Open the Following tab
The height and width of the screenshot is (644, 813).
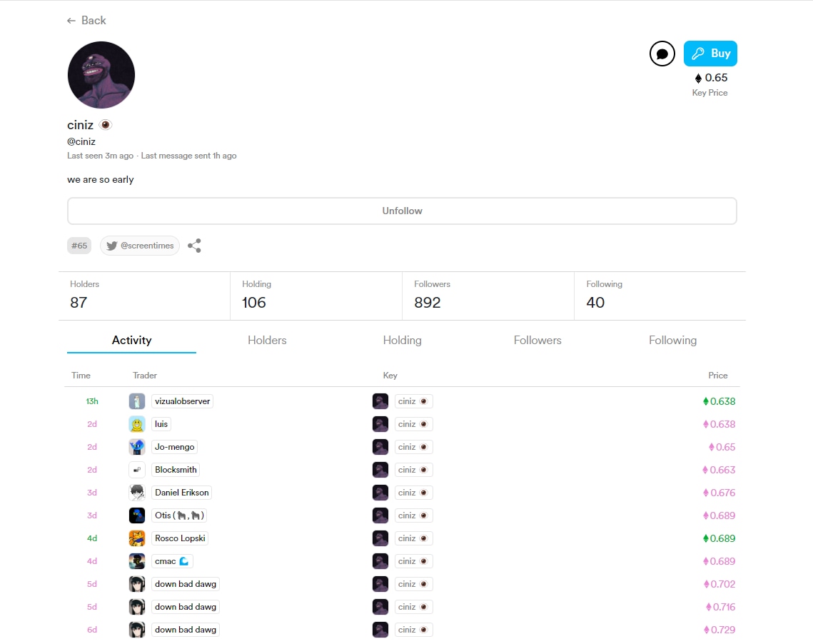click(672, 341)
